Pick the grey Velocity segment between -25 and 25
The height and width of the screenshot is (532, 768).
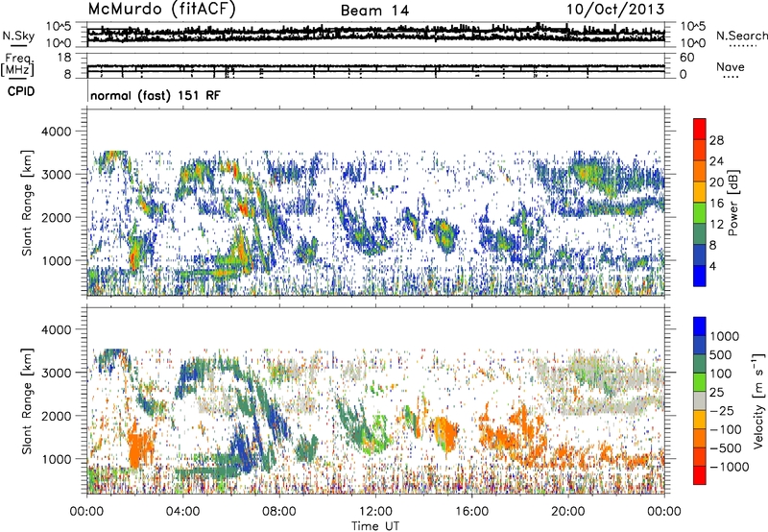pyautogui.click(x=700, y=401)
